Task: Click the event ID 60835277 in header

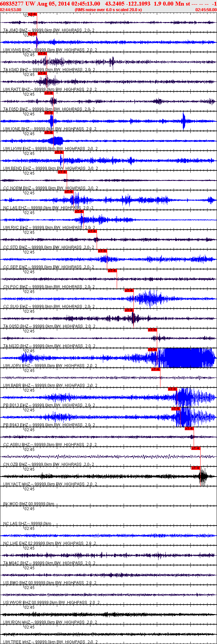Action: coord(12,4)
